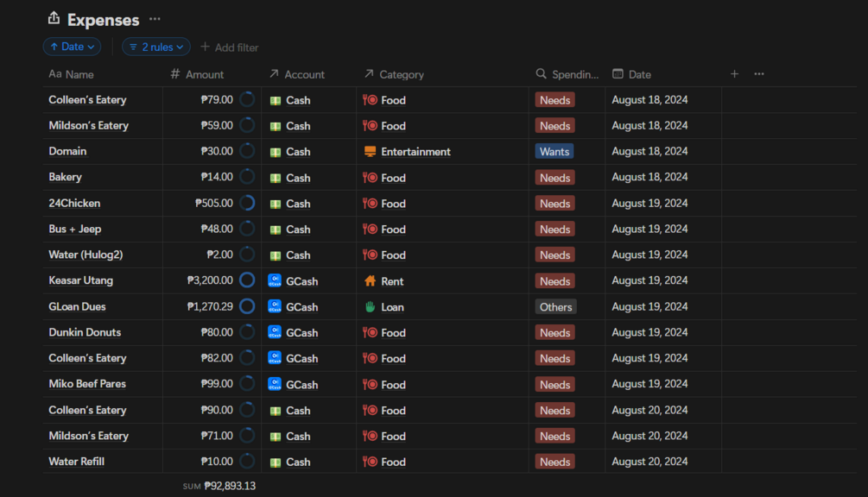Click the share icon beside Expenses title
The image size is (868, 497).
click(x=54, y=19)
